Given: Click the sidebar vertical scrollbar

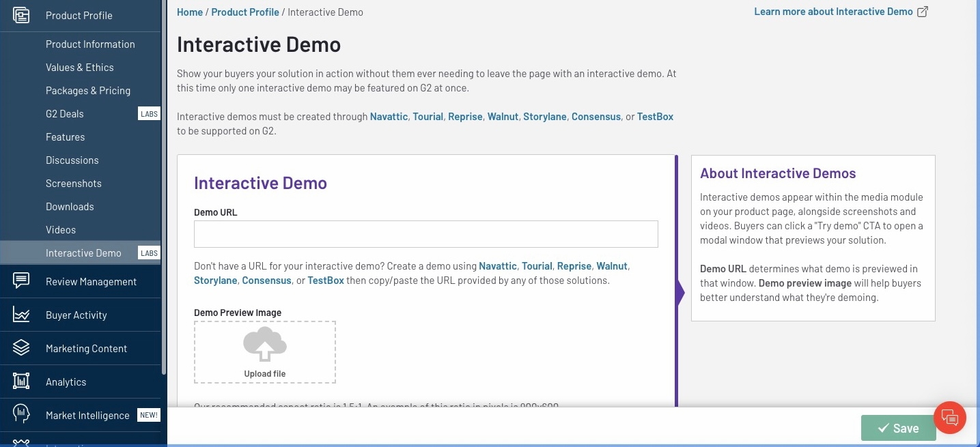Looking at the screenshot, I should (164, 205).
